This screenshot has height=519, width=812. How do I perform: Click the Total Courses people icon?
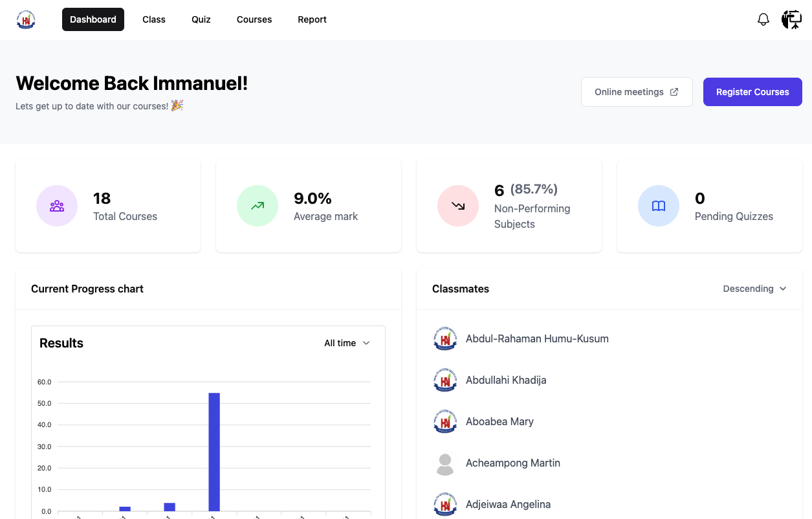57,206
